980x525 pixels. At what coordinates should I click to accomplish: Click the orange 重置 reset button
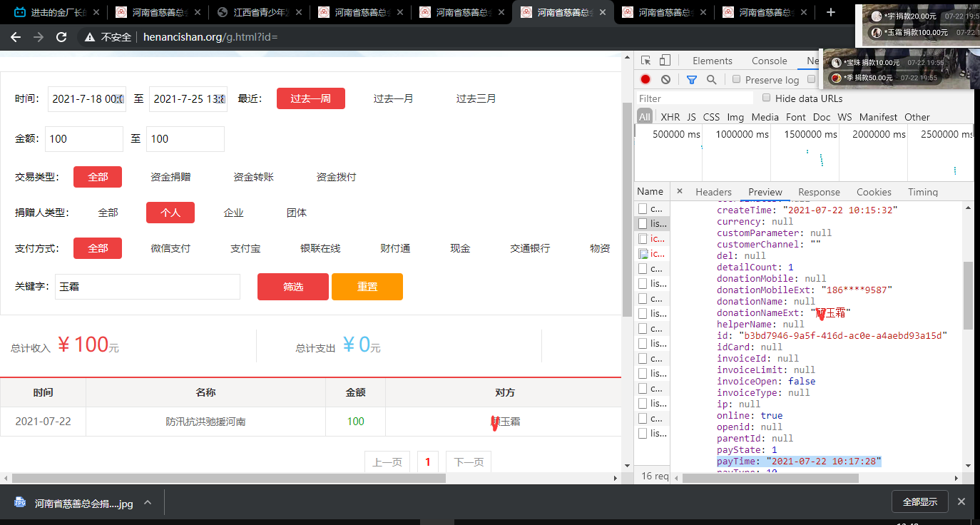pyautogui.click(x=367, y=287)
